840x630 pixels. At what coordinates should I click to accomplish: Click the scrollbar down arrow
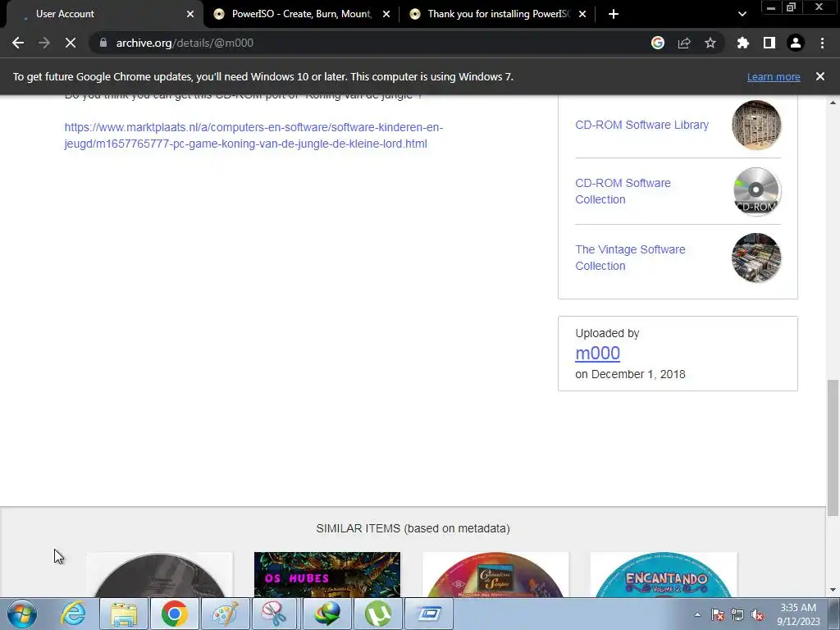point(833,591)
